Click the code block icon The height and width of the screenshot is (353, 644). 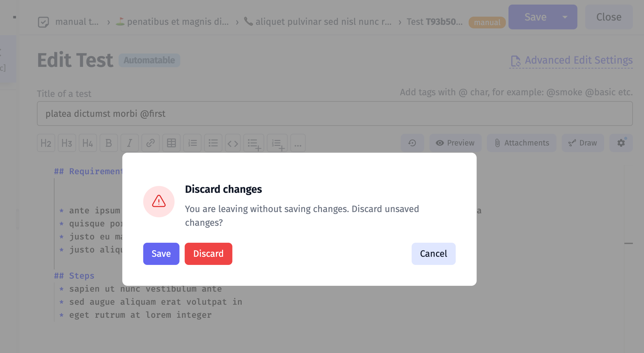coord(233,143)
